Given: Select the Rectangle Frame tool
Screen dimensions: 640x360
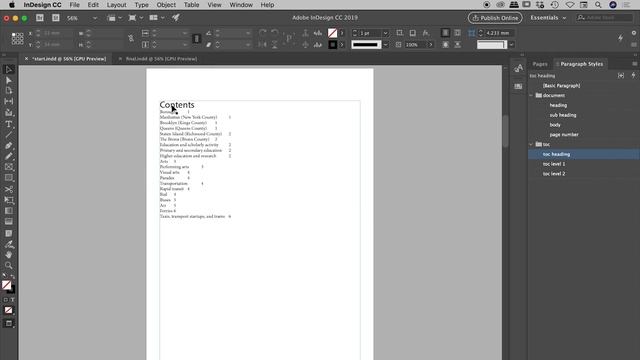Looking at the screenshot, I should (x=9, y=167).
